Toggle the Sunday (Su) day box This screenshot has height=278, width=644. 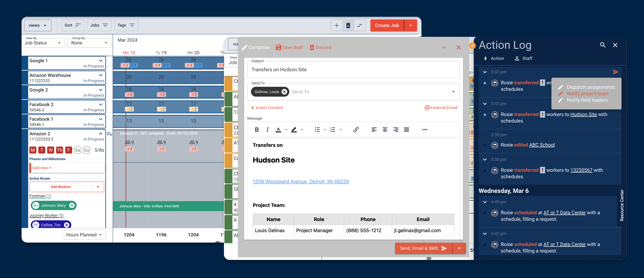point(86,150)
